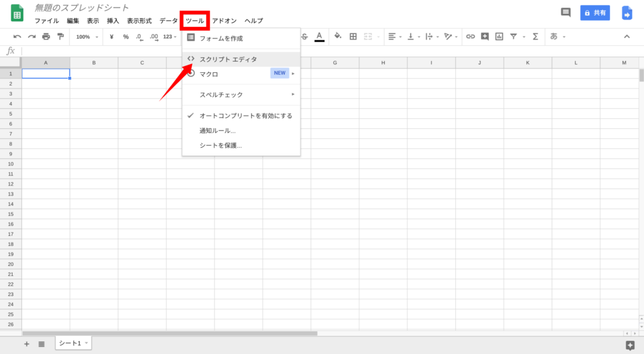This screenshot has height=354, width=644.
Task: Expand the スペルチェック submenu
Action: (241, 94)
